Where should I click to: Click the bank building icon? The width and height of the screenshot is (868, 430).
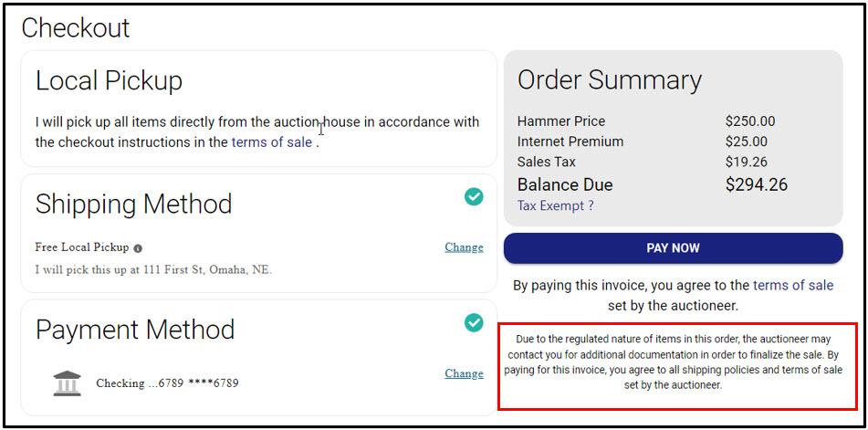(67, 383)
